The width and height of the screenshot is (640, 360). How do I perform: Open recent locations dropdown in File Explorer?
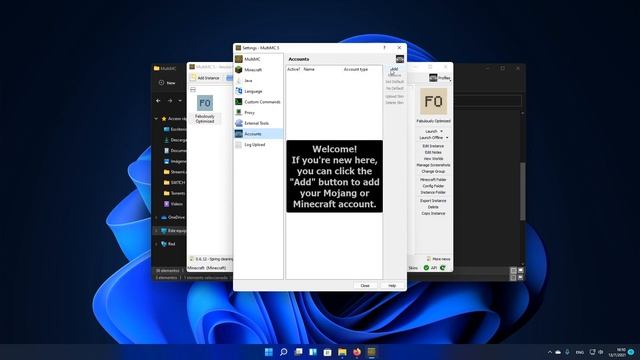click(180, 100)
